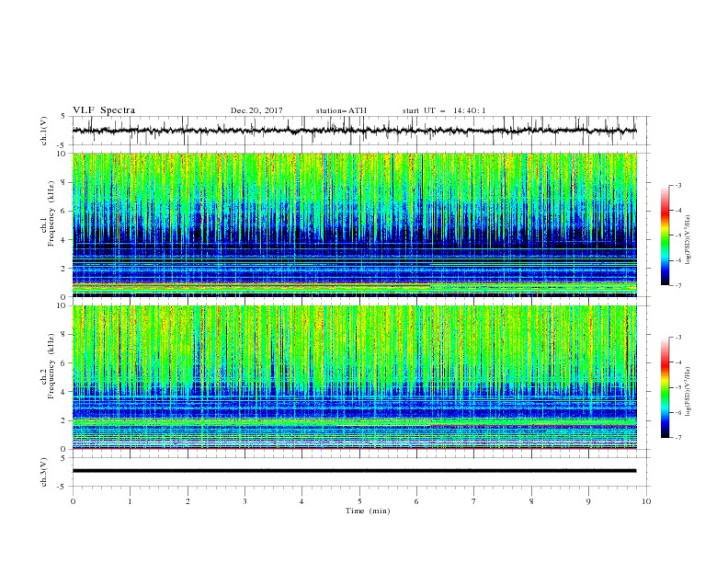Click the ch.1 voltage waveform trace
This screenshot has width=728, height=563.
coord(354,131)
